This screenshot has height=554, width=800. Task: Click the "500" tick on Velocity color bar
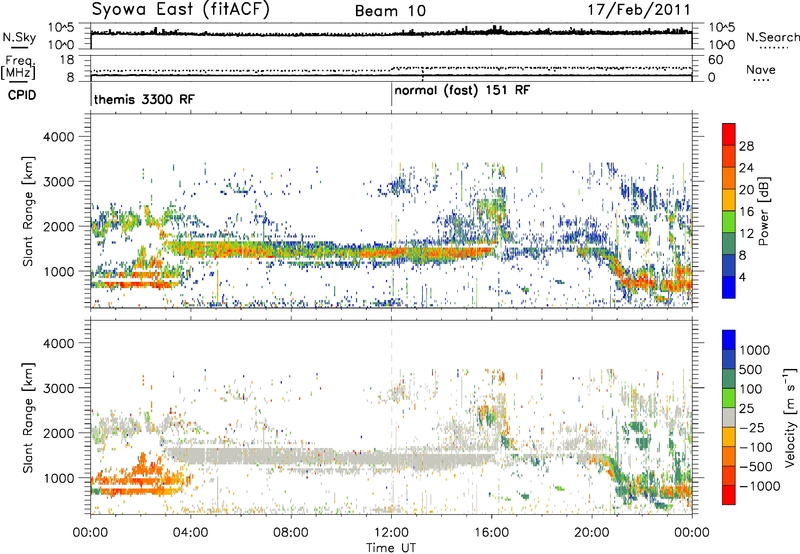tap(751, 370)
